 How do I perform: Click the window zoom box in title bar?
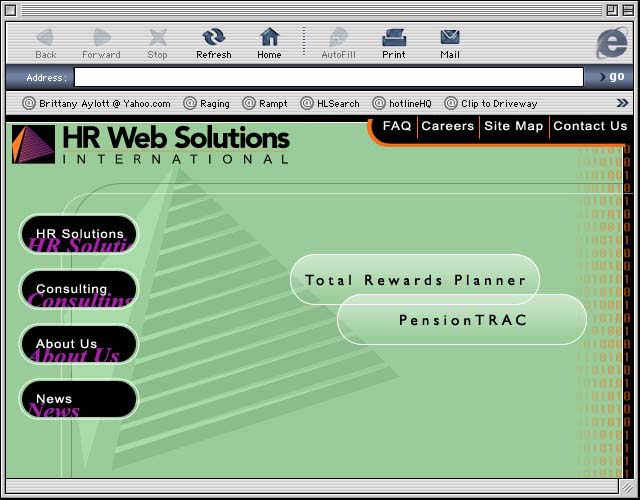612,10
